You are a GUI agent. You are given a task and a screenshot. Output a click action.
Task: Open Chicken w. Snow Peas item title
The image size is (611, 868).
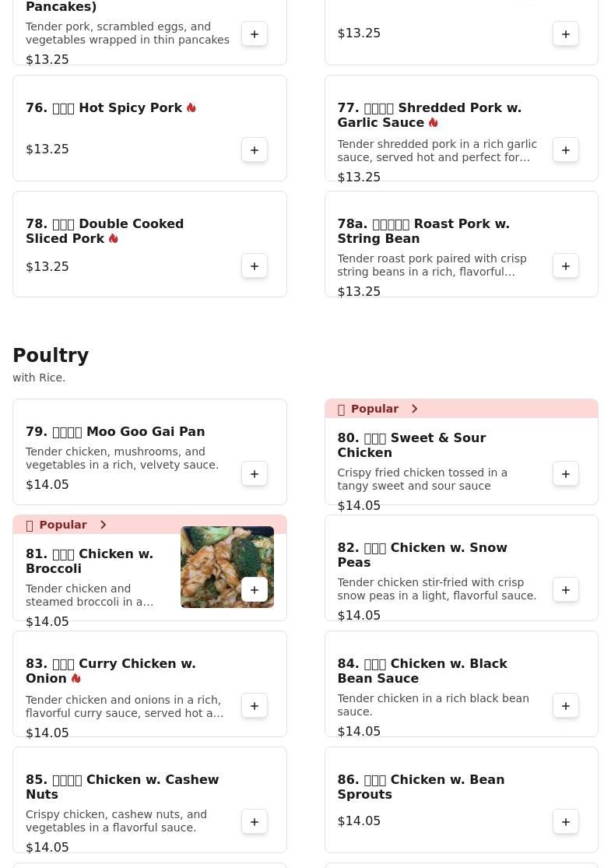pyautogui.click(x=422, y=555)
